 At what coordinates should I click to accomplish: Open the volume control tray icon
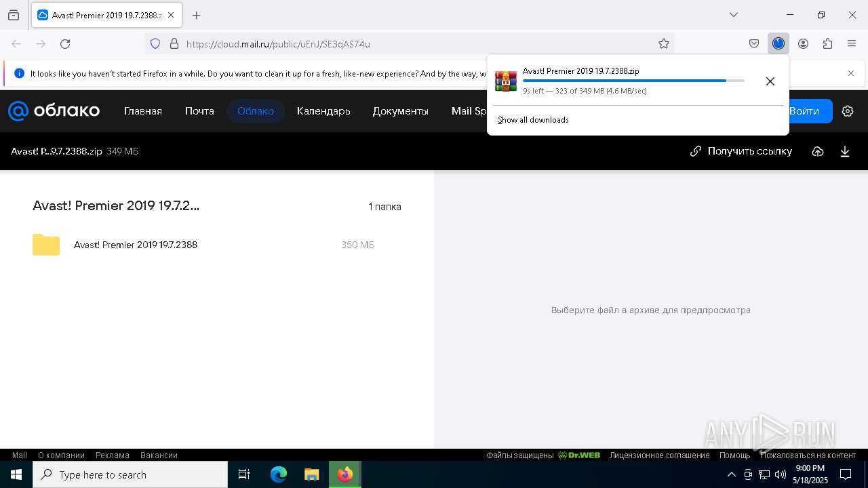click(781, 474)
